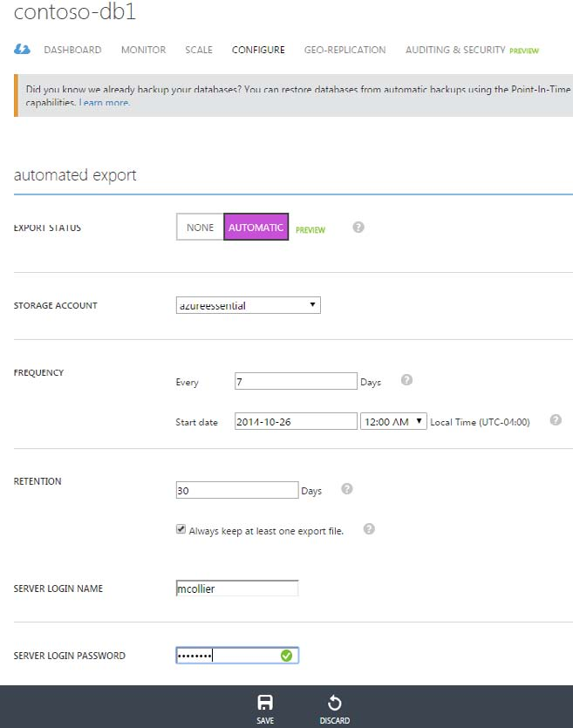Click help icon beside keep export file

pyautogui.click(x=368, y=529)
